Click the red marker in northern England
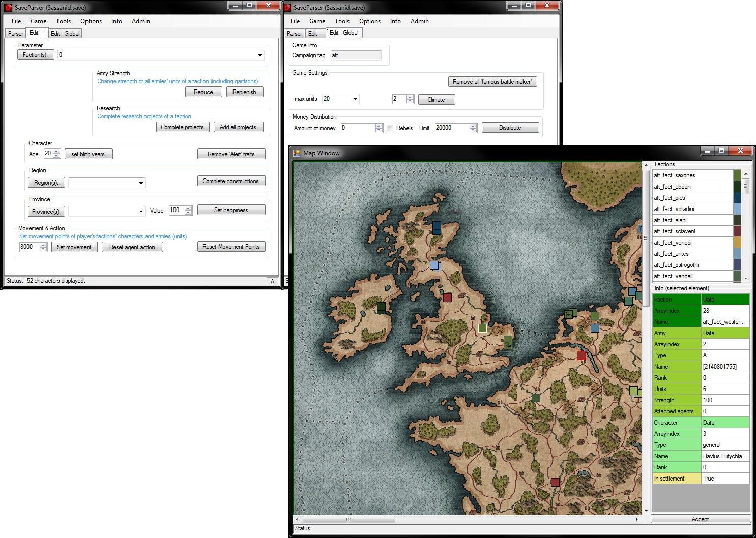Image resolution: width=756 pixels, height=538 pixels. pyautogui.click(x=447, y=297)
